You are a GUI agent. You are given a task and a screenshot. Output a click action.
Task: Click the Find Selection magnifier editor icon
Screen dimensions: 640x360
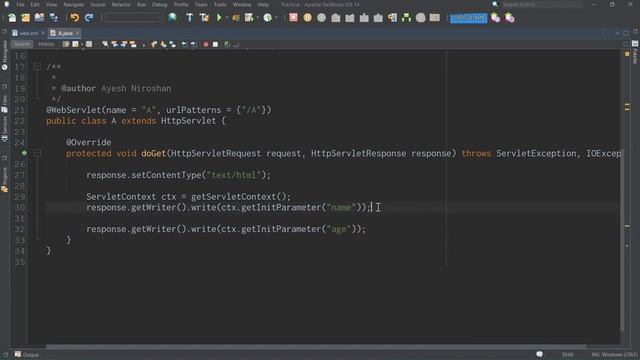105,44
